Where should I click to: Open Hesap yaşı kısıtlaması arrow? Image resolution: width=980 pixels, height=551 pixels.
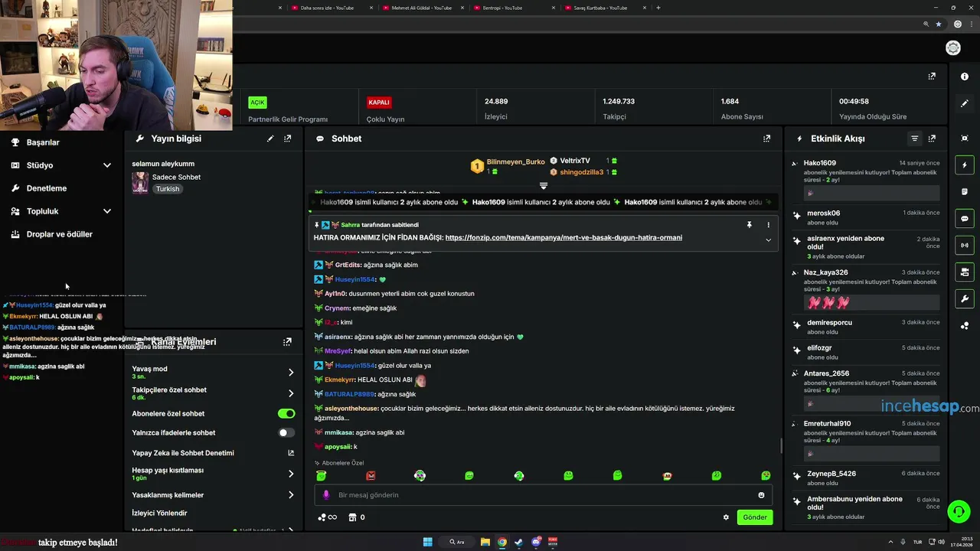click(x=291, y=474)
